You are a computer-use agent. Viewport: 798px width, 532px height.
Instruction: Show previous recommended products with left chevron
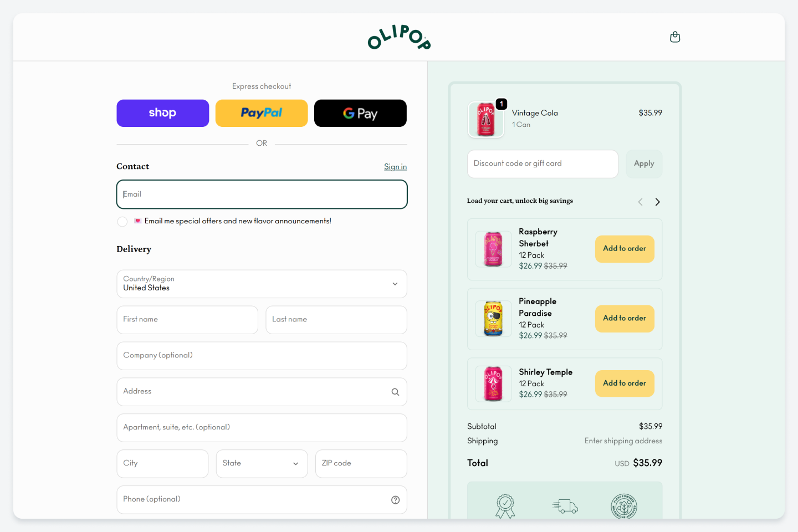640,202
